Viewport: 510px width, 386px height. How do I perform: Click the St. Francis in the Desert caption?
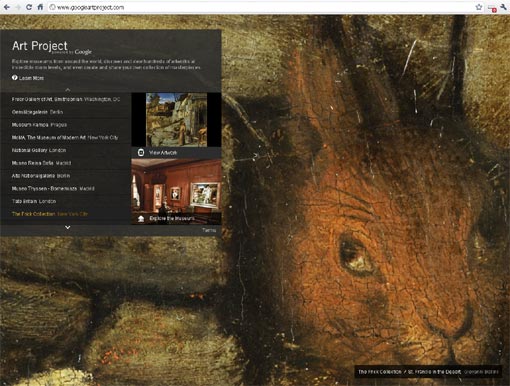coord(435,372)
